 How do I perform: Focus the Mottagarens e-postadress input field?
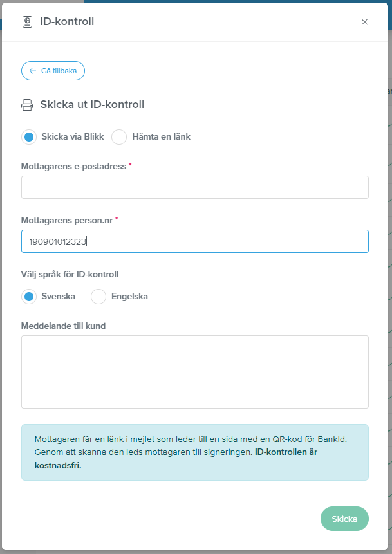(195, 187)
